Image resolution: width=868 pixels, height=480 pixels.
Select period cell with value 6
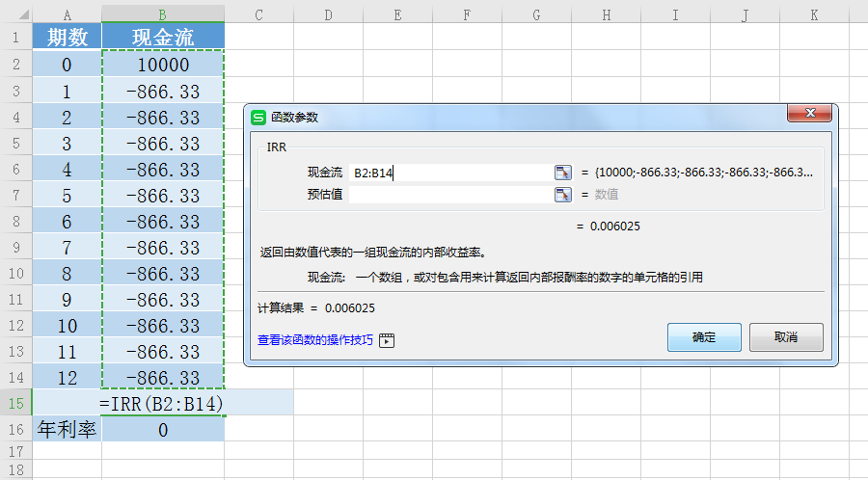point(67,221)
